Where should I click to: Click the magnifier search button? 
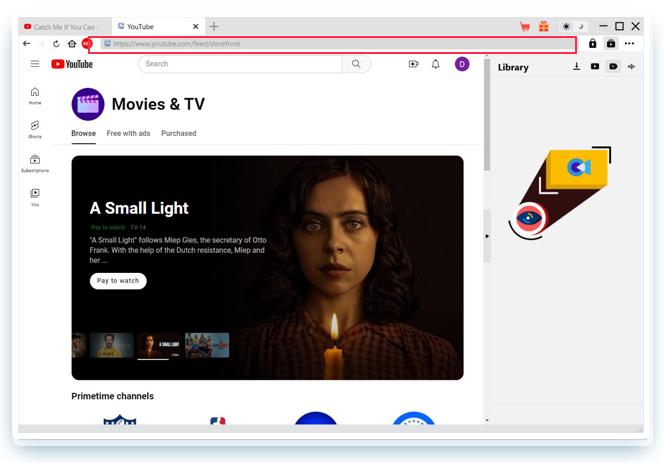point(356,64)
